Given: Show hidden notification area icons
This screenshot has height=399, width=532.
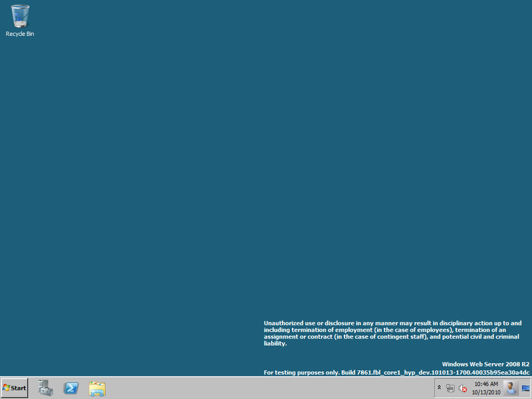Looking at the screenshot, I should click(439, 388).
